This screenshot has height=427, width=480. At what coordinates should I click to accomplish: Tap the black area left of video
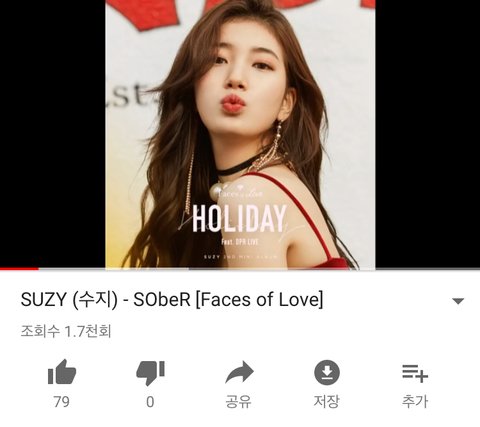pos(53,133)
